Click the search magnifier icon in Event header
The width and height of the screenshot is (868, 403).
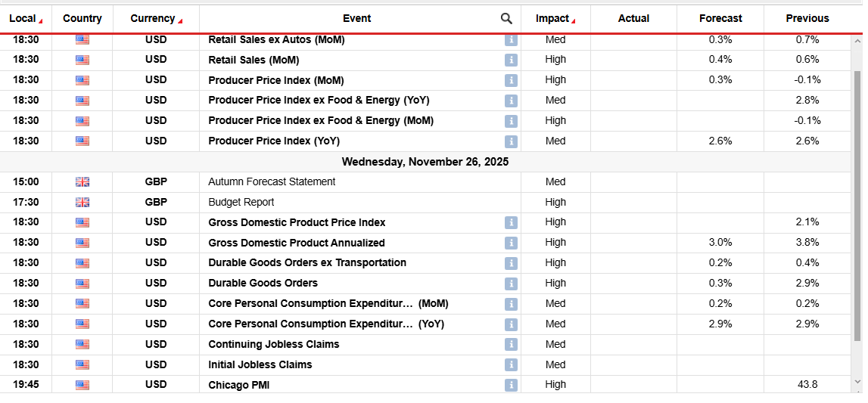[x=506, y=19]
